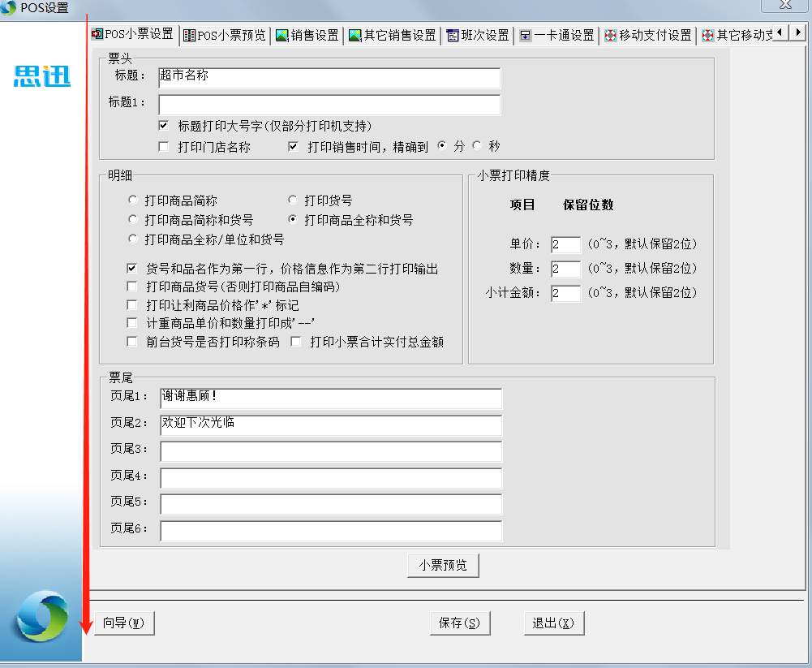This screenshot has width=812, height=668.
Task: Enable 打印让利商品价格作'*'标记 checkbox
Action: coord(132,305)
